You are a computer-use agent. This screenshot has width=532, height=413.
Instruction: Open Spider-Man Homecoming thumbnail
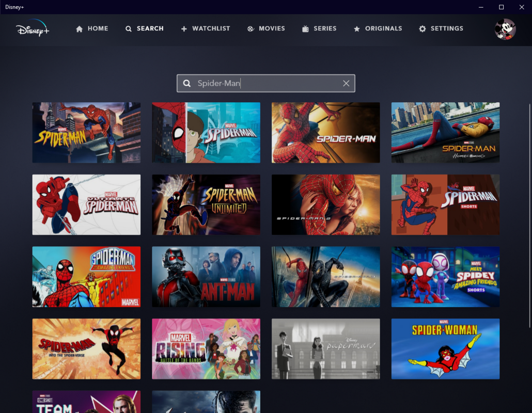445,133
